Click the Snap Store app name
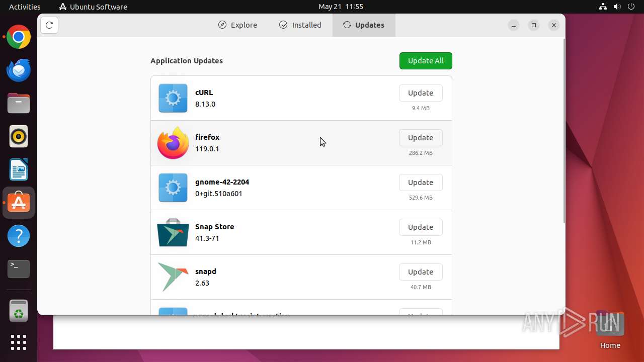The image size is (644, 362). pyautogui.click(x=214, y=227)
